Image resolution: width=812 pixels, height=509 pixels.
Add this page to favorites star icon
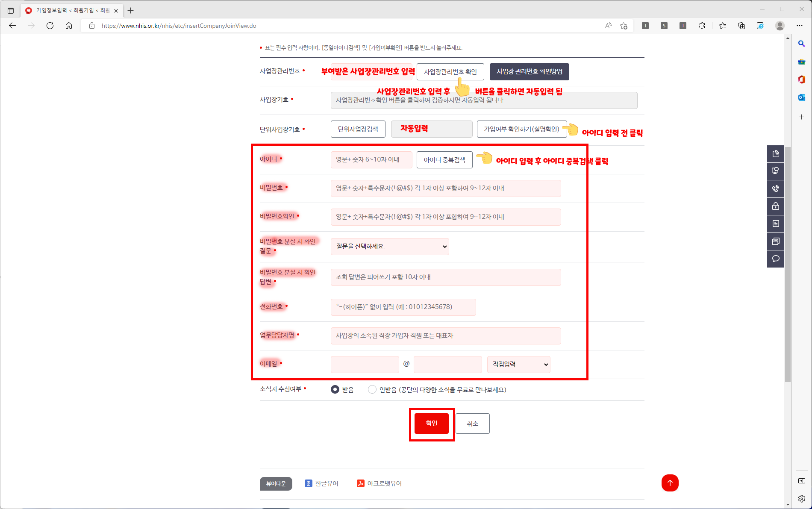624,26
